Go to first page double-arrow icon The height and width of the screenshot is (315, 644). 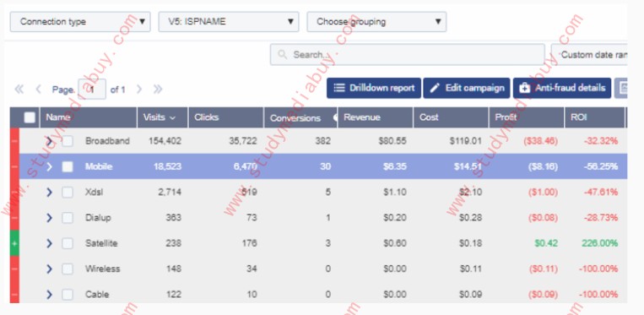coord(19,90)
